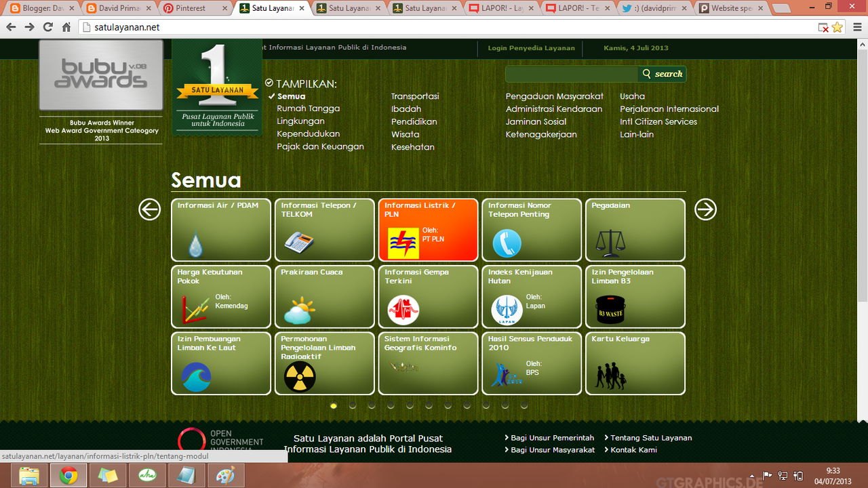The height and width of the screenshot is (488, 868).
Task: Click the search button
Action: point(662,74)
